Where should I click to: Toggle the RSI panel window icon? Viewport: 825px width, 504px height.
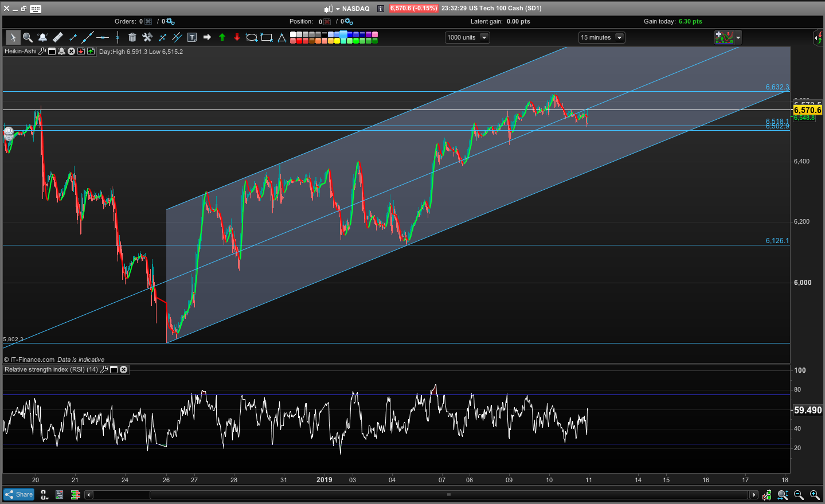point(114,369)
